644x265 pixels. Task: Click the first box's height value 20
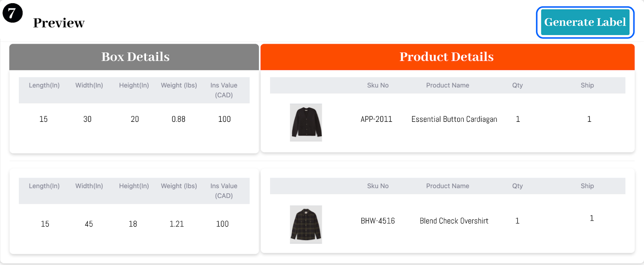pyautogui.click(x=135, y=119)
